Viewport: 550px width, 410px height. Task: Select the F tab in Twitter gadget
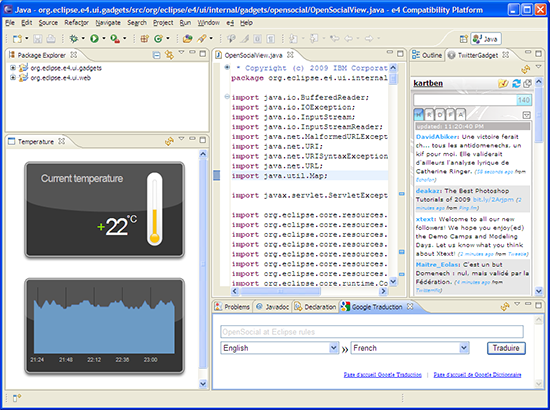450,114
